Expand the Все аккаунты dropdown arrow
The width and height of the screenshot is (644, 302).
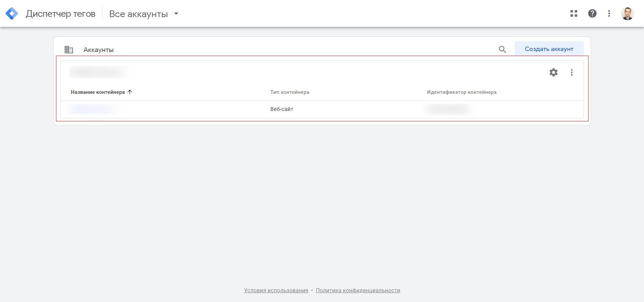(176, 14)
